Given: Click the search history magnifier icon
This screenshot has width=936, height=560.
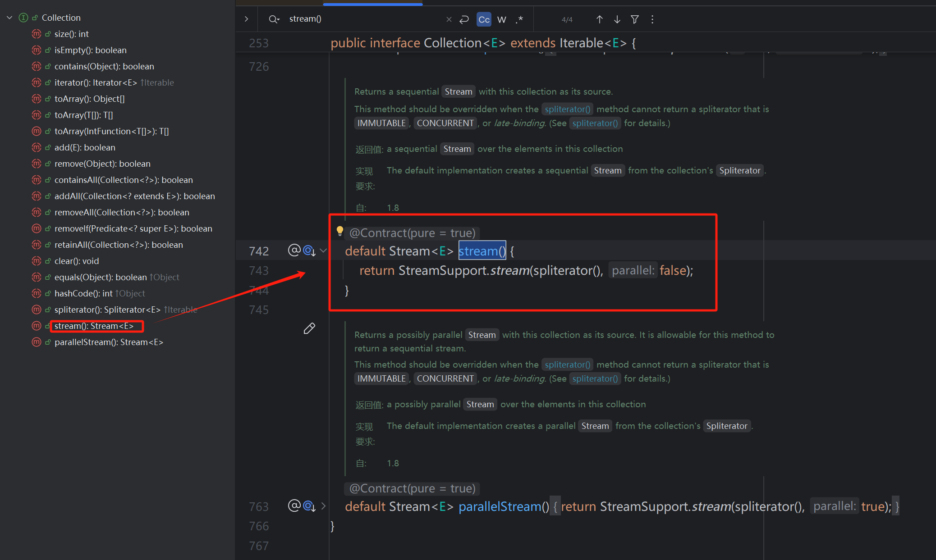Looking at the screenshot, I should tap(274, 19).
